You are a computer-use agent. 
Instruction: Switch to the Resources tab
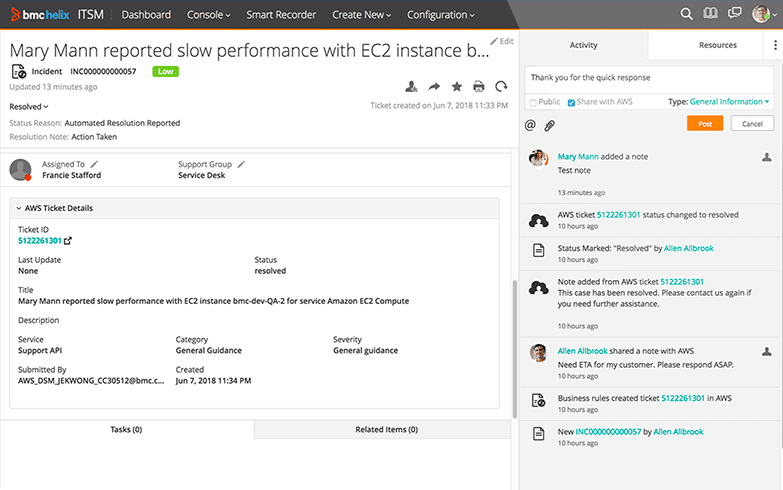(717, 45)
